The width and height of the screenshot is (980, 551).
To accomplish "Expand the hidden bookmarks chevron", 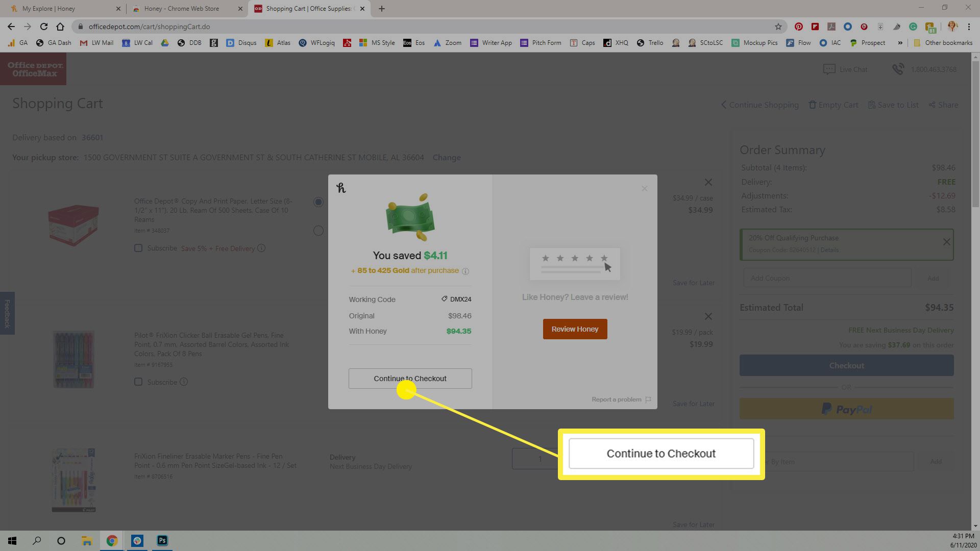I will click(900, 43).
